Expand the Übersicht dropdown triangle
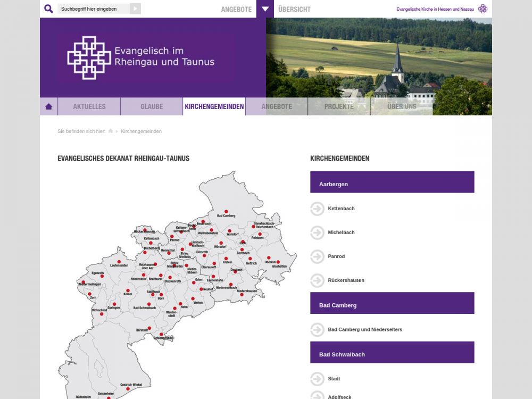Viewport: 532px width, 399px height. [265, 9]
